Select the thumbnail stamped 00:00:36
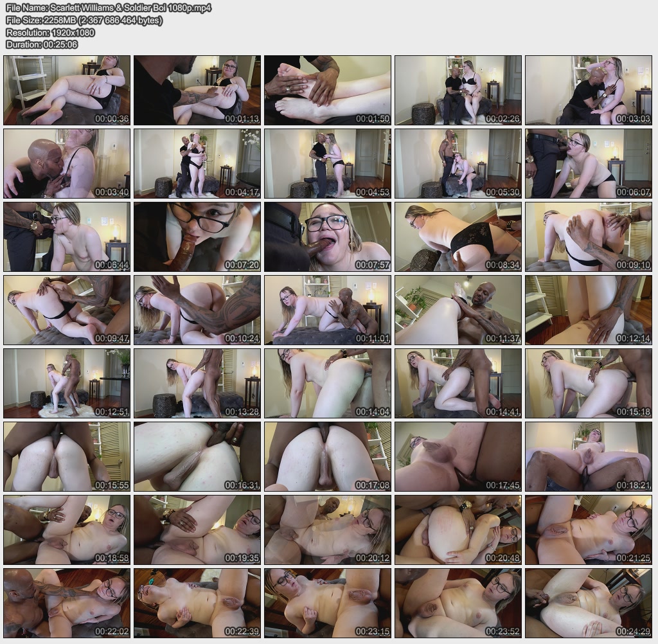 pos(67,90)
